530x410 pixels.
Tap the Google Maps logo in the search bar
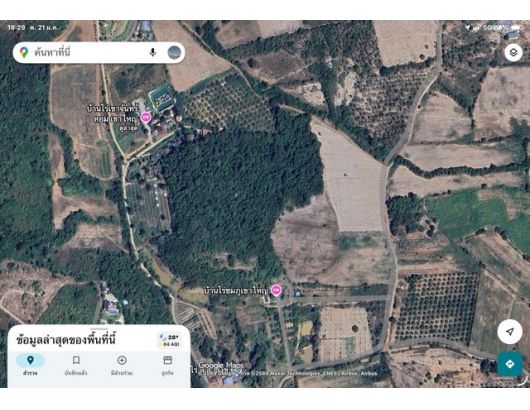tap(24, 52)
